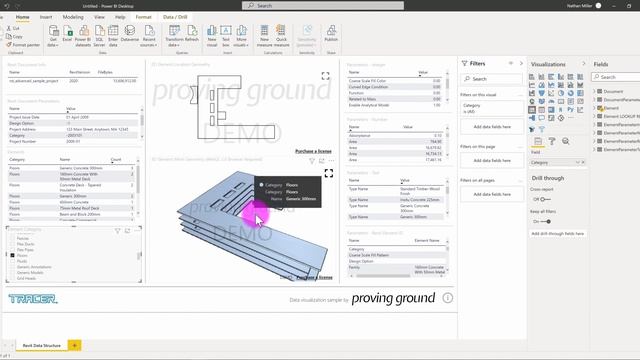The height and width of the screenshot is (360, 640).
Task: Toggle Keep all filters switch
Action: pos(546,222)
